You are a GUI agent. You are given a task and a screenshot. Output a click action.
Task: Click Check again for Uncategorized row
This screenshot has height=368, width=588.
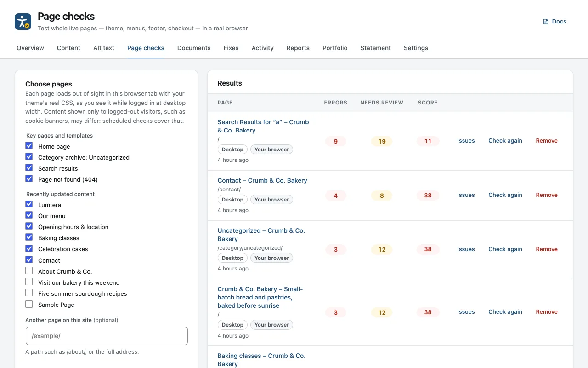click(x=505, y=249)
